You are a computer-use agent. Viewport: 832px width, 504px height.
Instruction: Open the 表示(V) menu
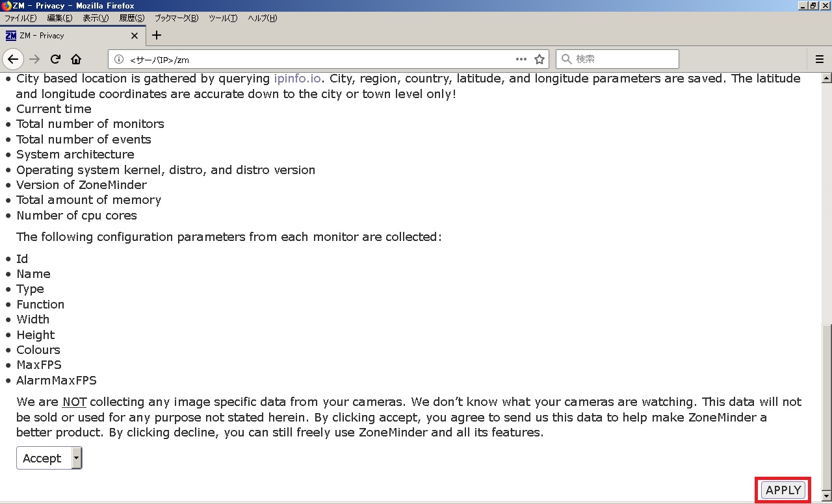point(96,18)
